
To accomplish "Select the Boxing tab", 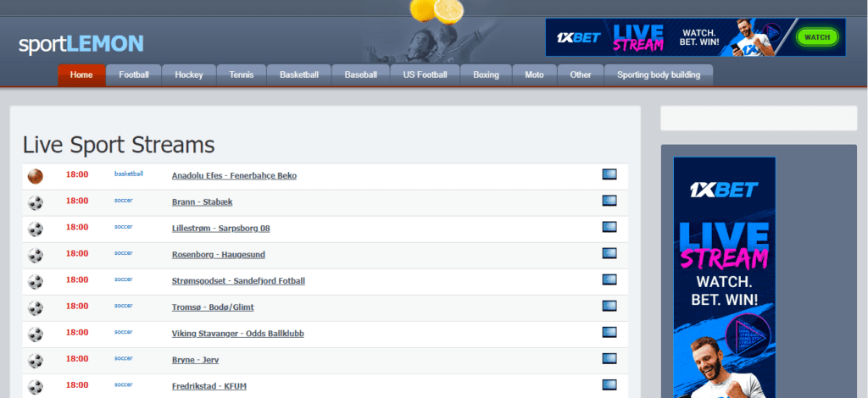I will [x=486, y=75].
